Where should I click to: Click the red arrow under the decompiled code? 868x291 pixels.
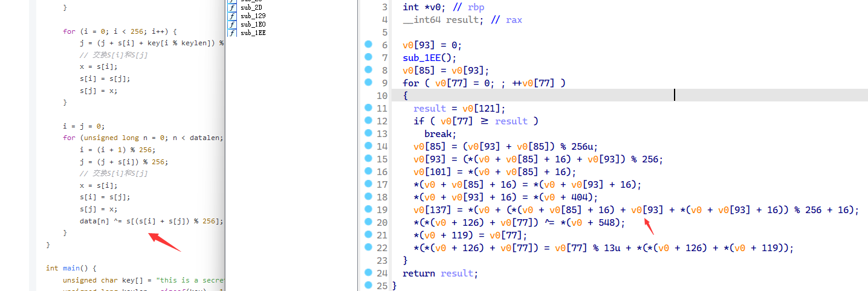coord(648,225)
